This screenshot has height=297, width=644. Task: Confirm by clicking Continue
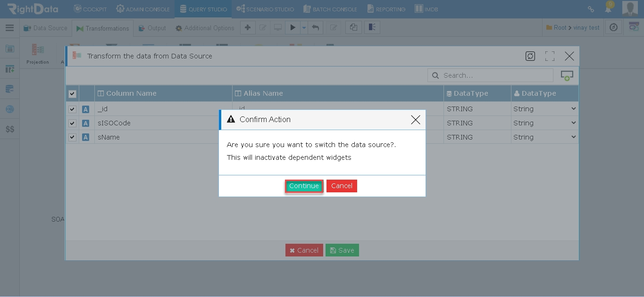coord(304,186)
